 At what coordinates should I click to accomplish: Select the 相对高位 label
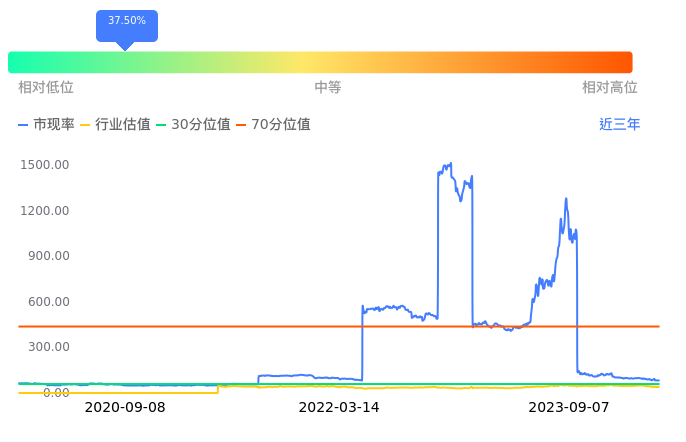tap(610, 88)
